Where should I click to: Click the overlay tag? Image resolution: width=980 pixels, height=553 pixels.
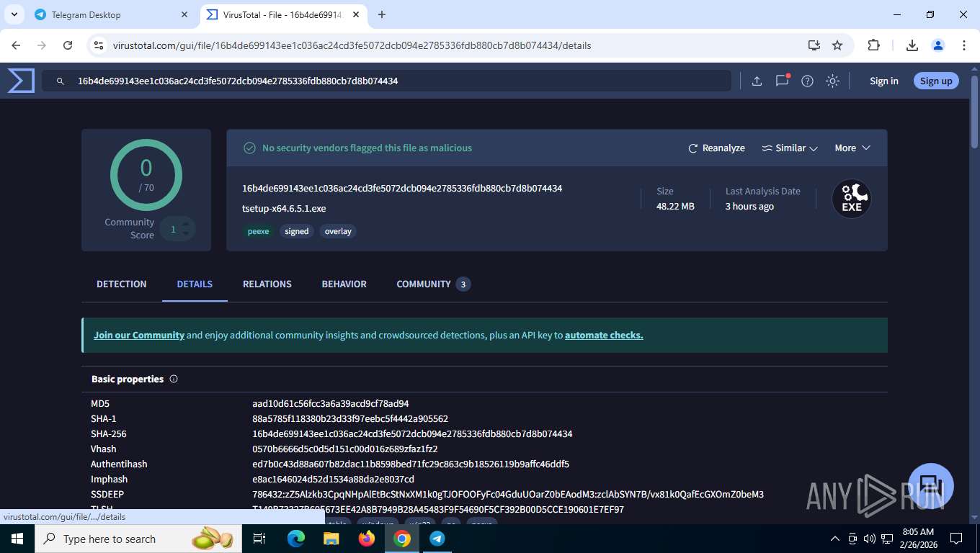338,231
